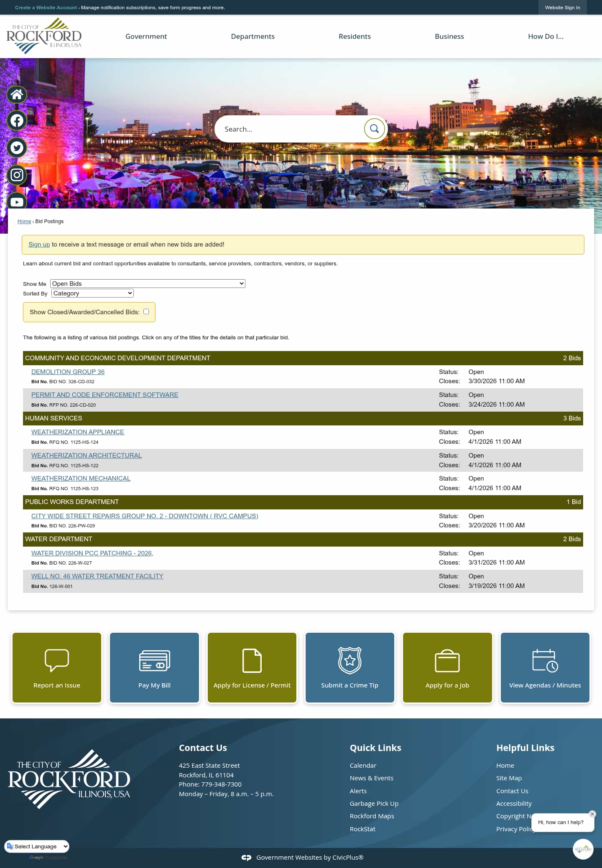
Task: Open the Instagram icon link
Action: (17, 175)
